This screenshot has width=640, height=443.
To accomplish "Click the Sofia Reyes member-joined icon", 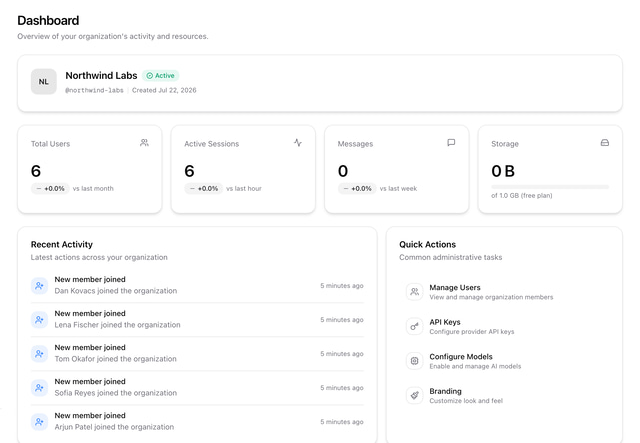I will point(40,387).
